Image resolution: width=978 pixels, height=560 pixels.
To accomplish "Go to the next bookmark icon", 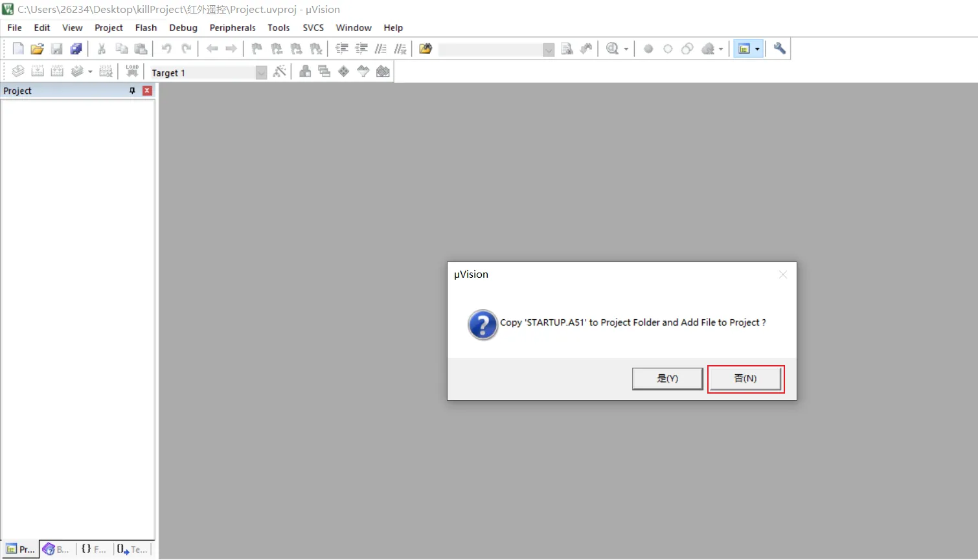I will pyautogui.click(x=297, y=49).
